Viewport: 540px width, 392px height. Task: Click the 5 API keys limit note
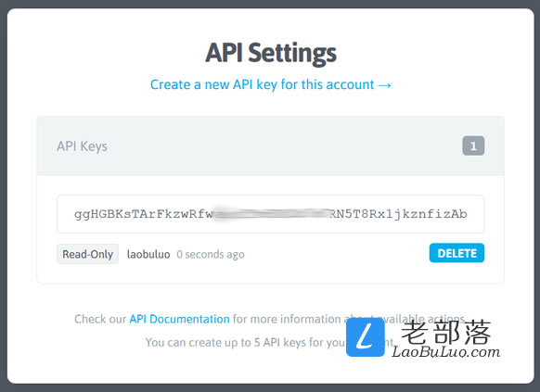tap(245, 343)
